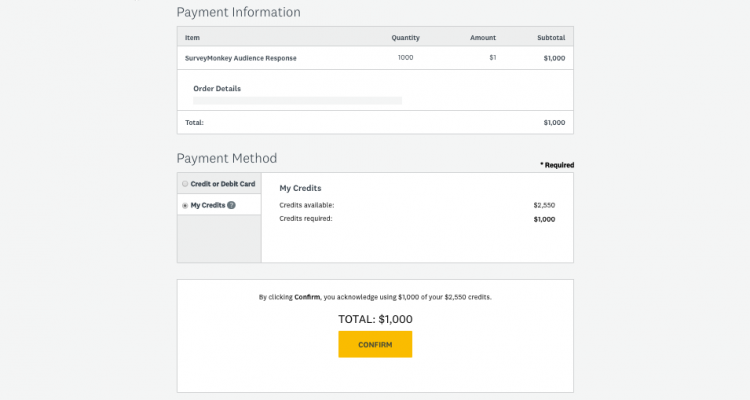Select the SurveyMonkey Audience Response item row

click(x=241, y=58)
